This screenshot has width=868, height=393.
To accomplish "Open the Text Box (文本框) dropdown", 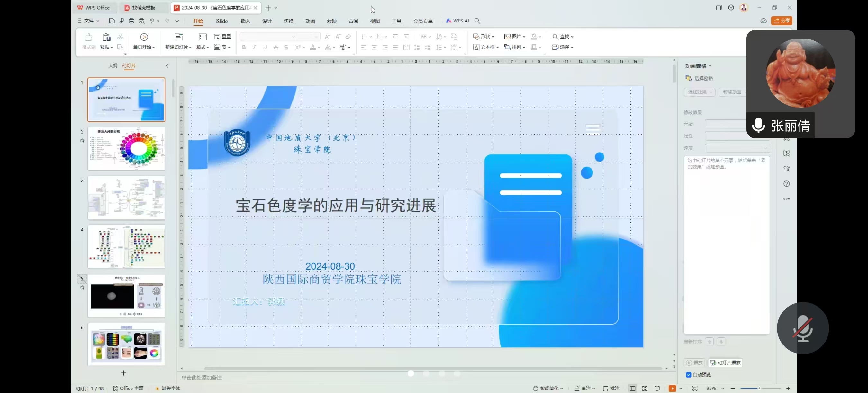I will click(x=485, y=47).
